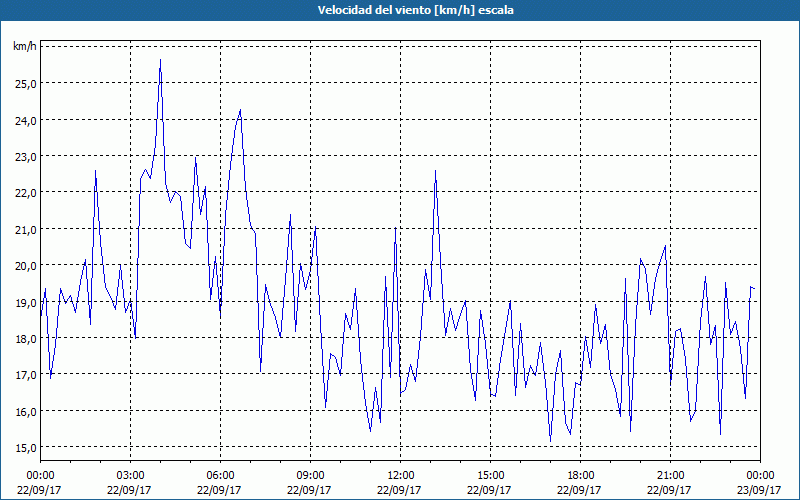Viewport: 800px width, 500px height.
Task: Click the chart title 'Velocidad del viento [km/h] escala'
Action: 415,10
